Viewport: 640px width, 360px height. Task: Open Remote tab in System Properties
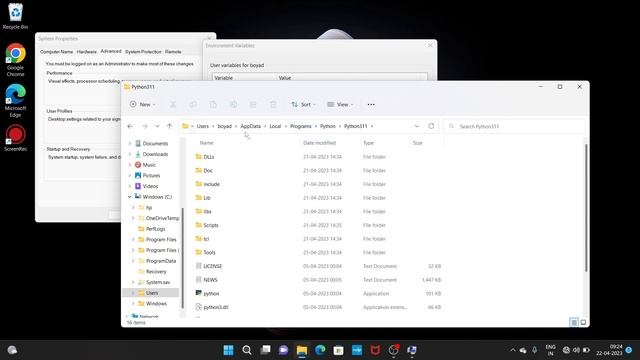(173, 52)
